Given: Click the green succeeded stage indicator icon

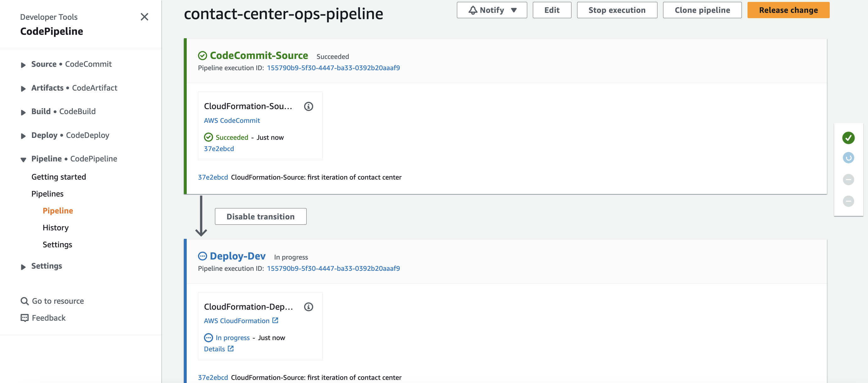Looking at the screenshot, I should pos(848,138).
